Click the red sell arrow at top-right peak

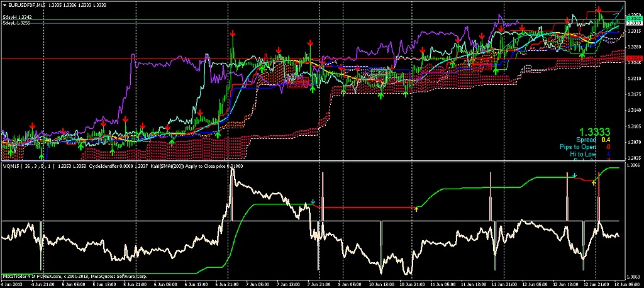(600, 10)
